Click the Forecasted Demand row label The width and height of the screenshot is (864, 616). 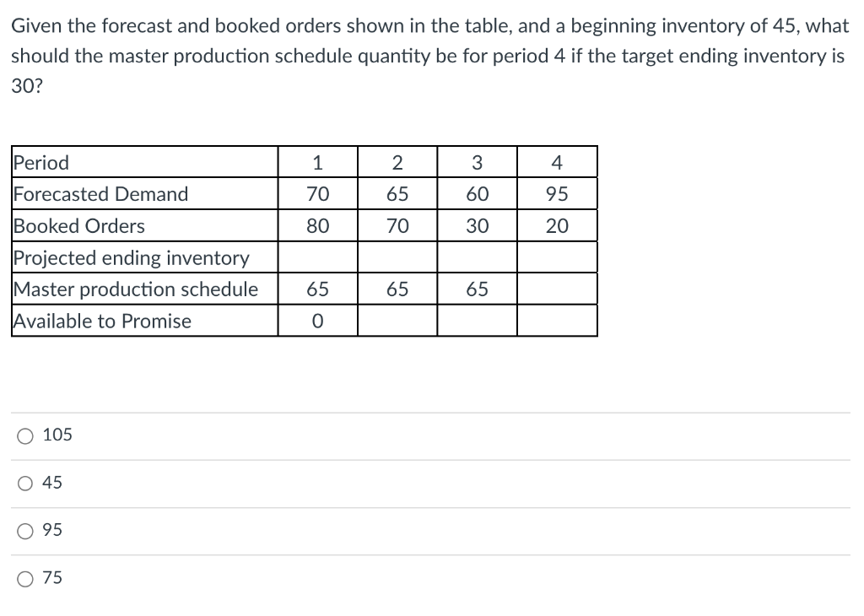point(99,193)
